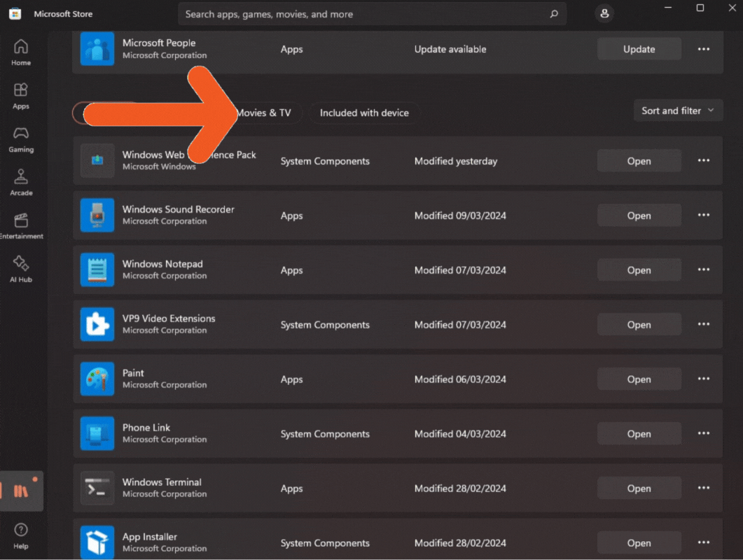Open the Entertainment section
Screen dimensions: 743x560
coord(21,226)
